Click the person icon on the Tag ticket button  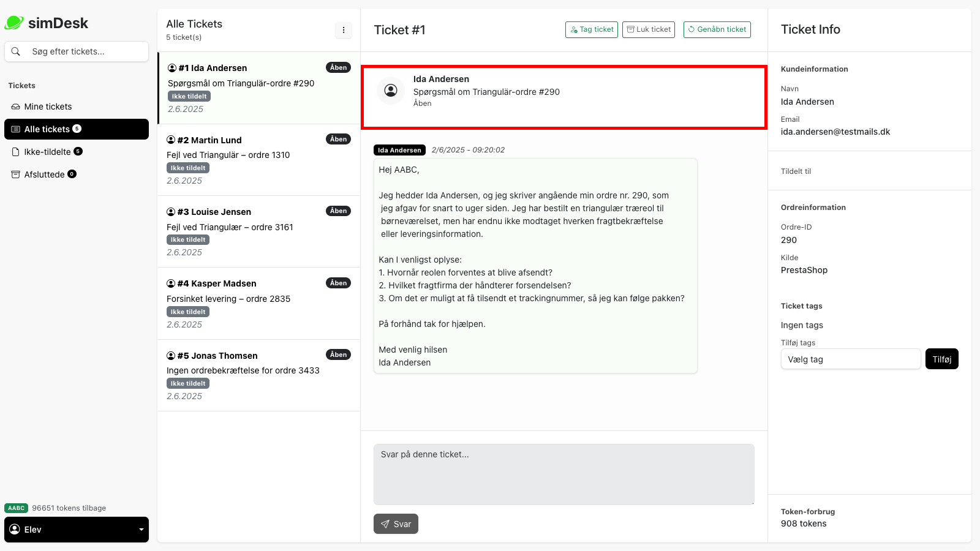click(x=574, y=29)
